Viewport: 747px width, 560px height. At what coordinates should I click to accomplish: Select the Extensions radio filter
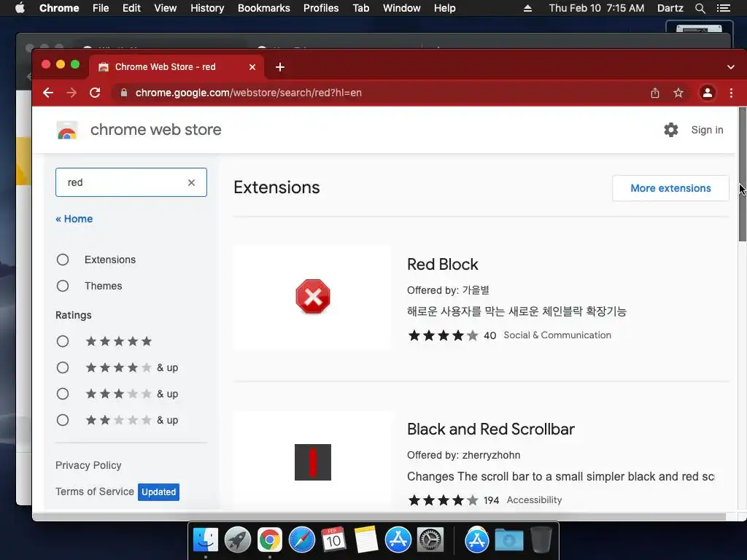point(63,260)
